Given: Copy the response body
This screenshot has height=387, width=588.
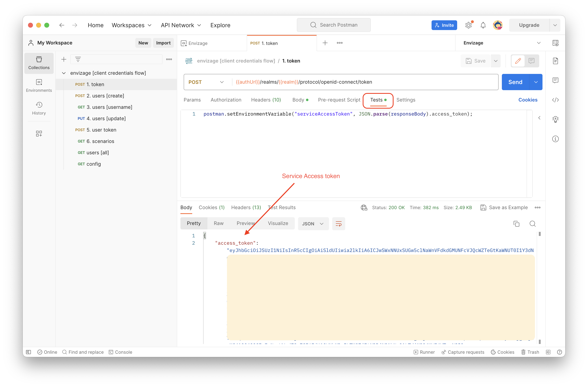Looking at the screenshot, I should pos(516,224).
